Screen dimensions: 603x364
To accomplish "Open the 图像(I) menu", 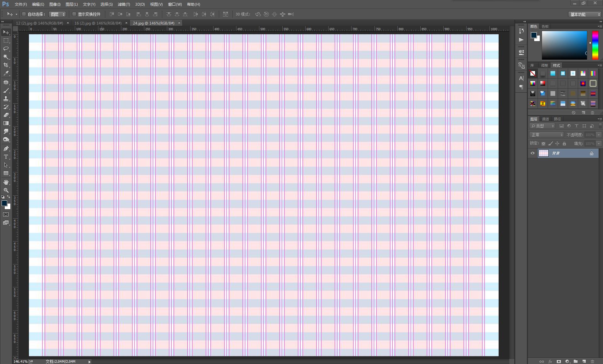I will [55, 4].
